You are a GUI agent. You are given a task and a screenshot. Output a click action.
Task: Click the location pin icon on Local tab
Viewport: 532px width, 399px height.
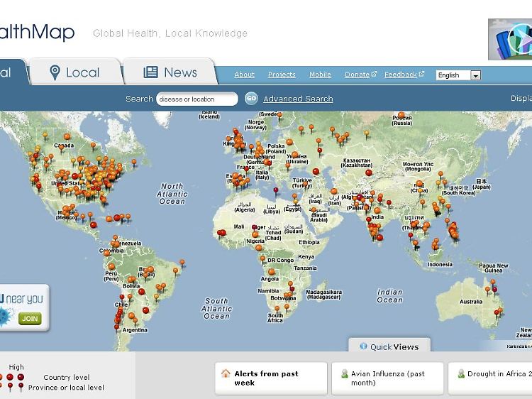pos(55,72)
